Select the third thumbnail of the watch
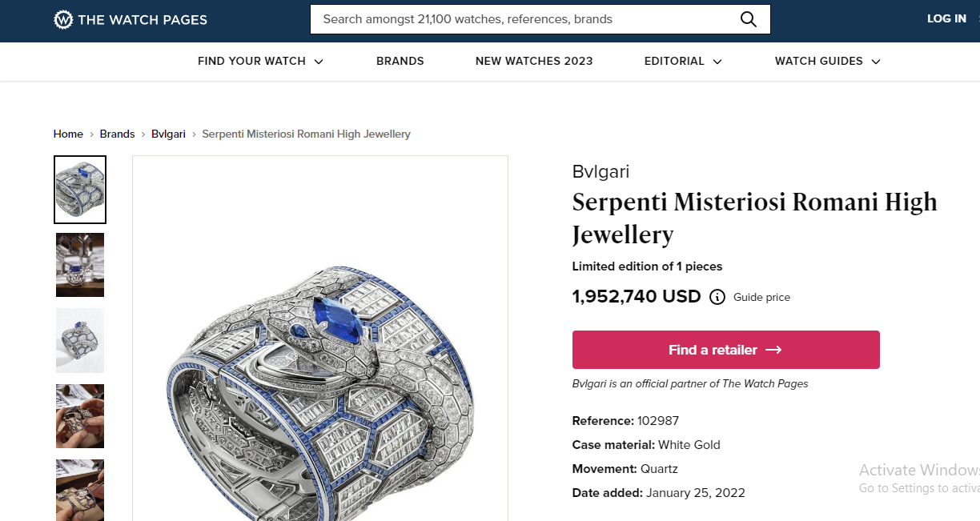 80,340
